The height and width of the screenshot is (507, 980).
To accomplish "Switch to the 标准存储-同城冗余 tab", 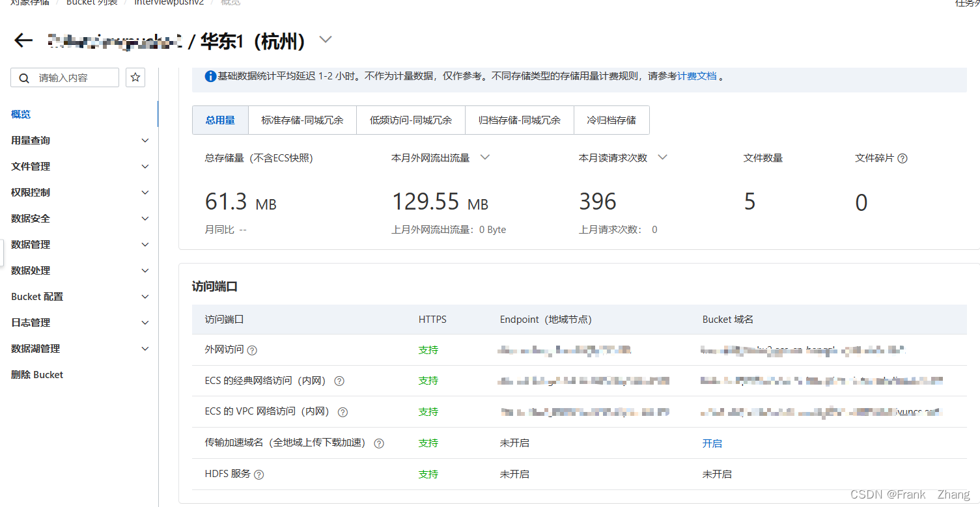I will click(302, 120).
